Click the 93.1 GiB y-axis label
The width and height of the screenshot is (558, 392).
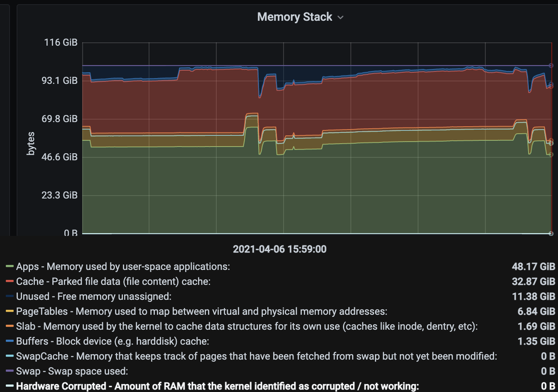point(59,81)
